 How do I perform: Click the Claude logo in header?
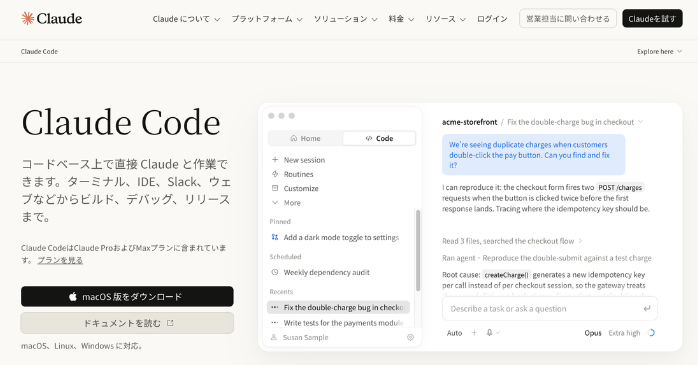point(52,19)
